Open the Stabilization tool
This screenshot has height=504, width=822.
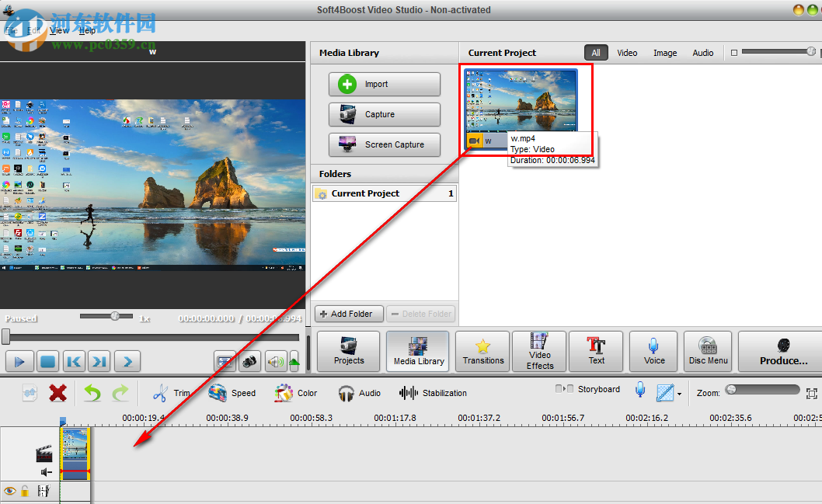(x=433, y=393)
